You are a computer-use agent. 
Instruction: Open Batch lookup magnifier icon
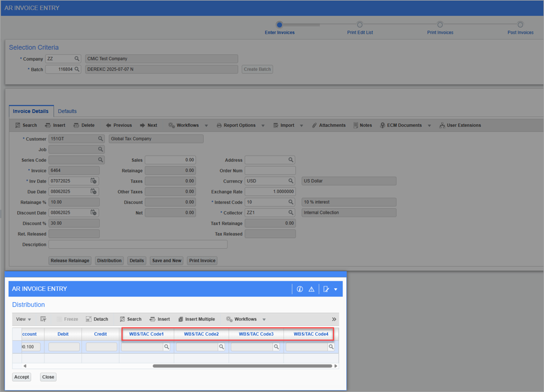point(77,69)
